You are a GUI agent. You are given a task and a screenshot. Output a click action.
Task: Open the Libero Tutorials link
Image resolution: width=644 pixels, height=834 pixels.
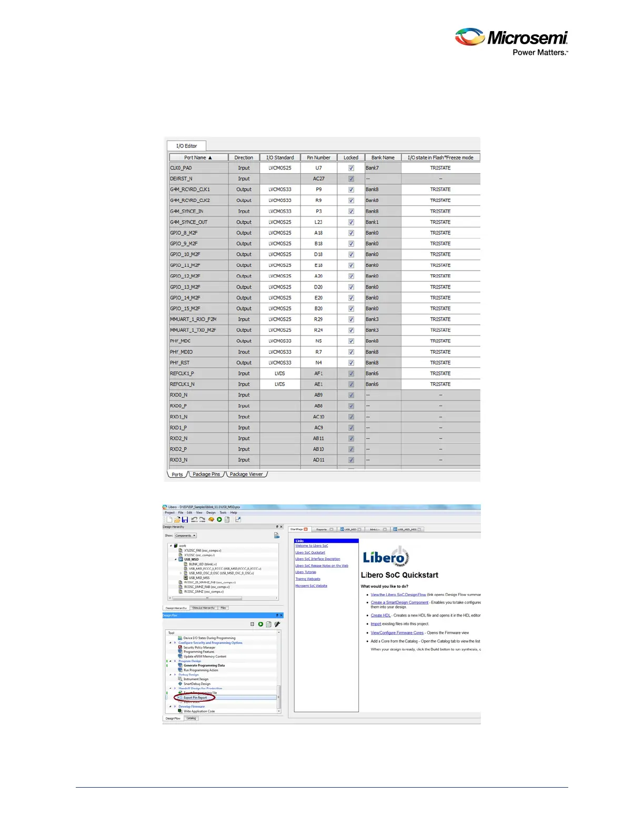[x=306, y=572]
